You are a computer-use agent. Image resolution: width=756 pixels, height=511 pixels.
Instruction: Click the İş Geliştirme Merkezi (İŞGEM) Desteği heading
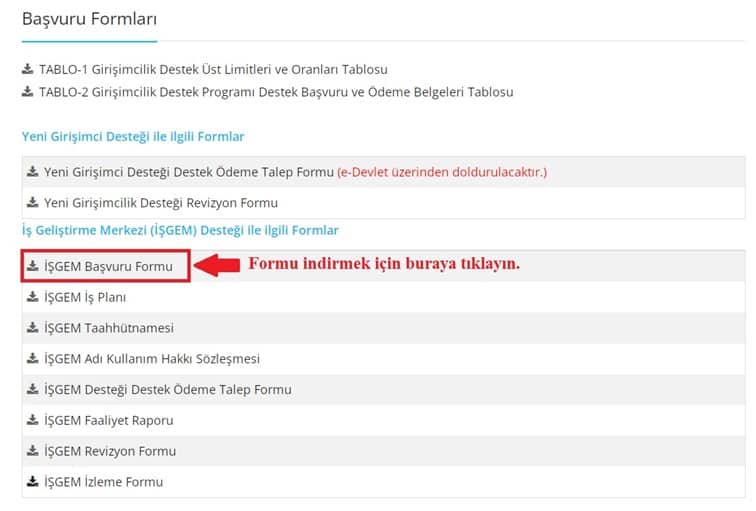[180, 231]
